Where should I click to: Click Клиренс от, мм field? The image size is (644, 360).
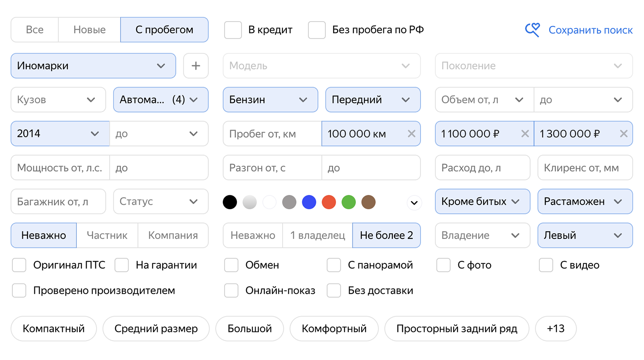(x=585, y=168)
